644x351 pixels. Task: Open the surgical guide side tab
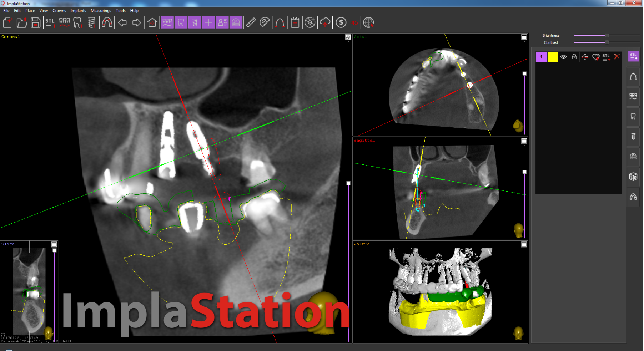(633, 197)
